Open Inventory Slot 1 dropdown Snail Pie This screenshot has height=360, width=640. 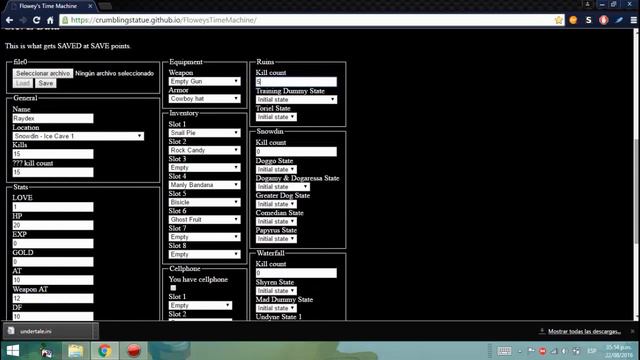tap(204, 133)
